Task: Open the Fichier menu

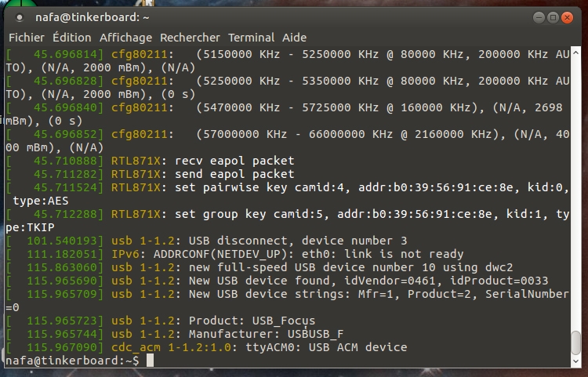Action: 26,37
